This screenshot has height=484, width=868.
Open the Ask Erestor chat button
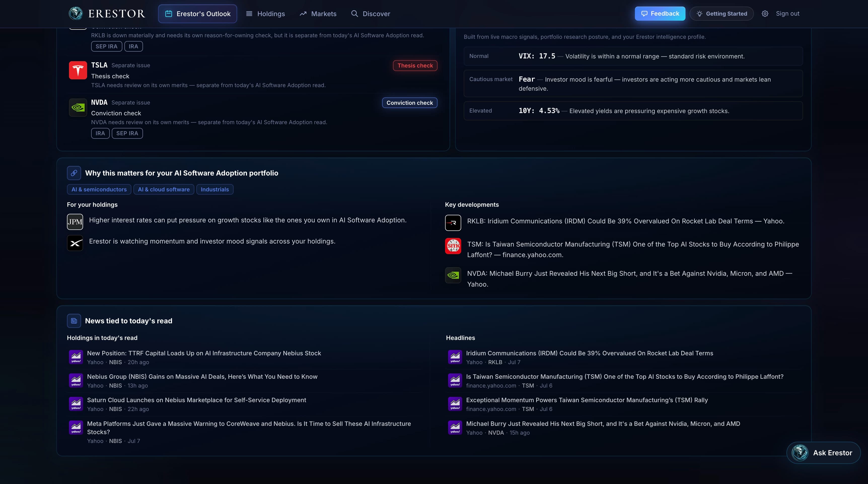click(823, 453)
